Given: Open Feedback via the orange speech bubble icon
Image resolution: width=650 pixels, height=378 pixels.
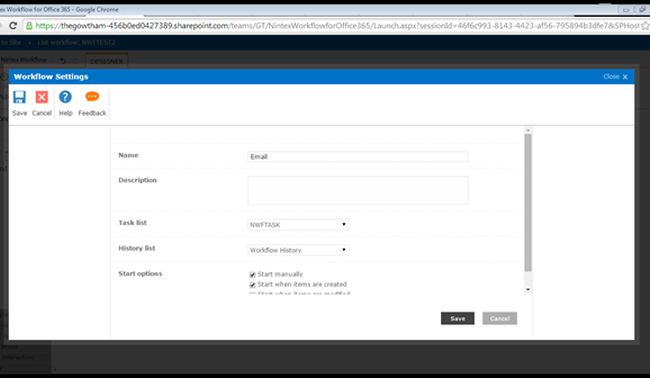Looking at the screenshot, I should click(x=92, y=97).
